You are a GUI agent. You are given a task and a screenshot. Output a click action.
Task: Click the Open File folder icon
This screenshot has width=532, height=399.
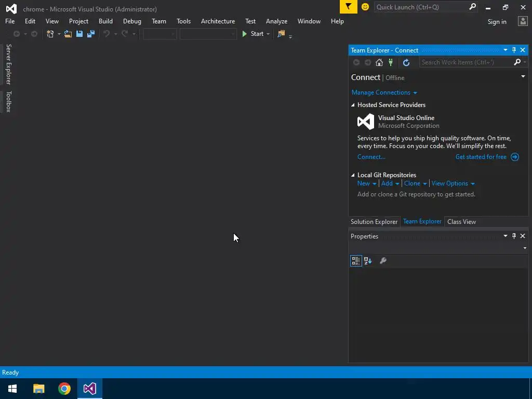(x=68, y=34)
